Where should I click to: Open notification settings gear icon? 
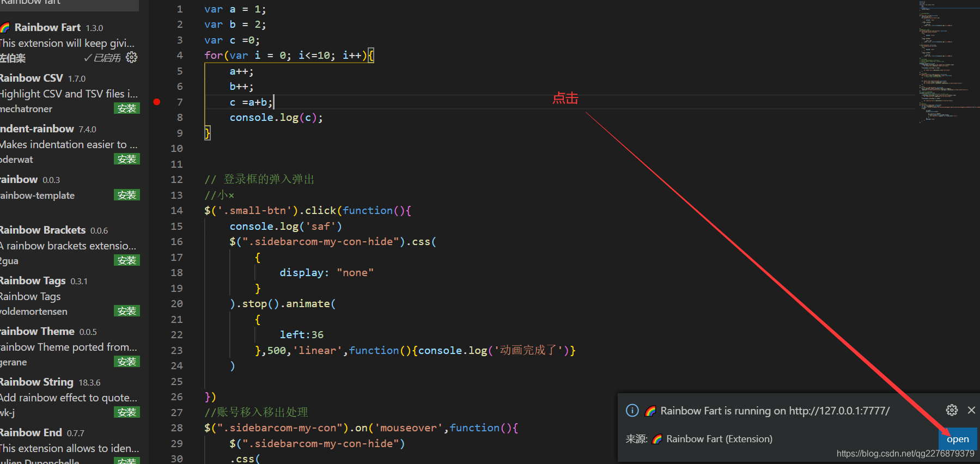pos(952,410)
